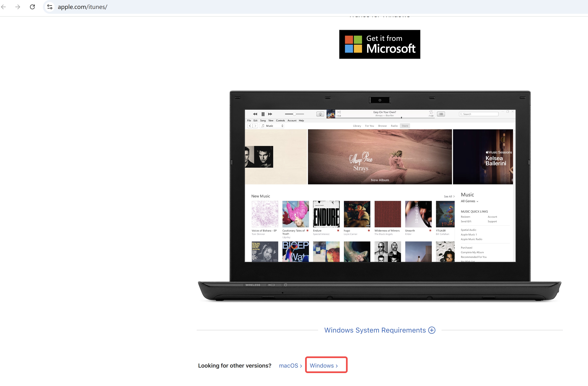Click the ENDURE album thumbnail

[326, 214]
